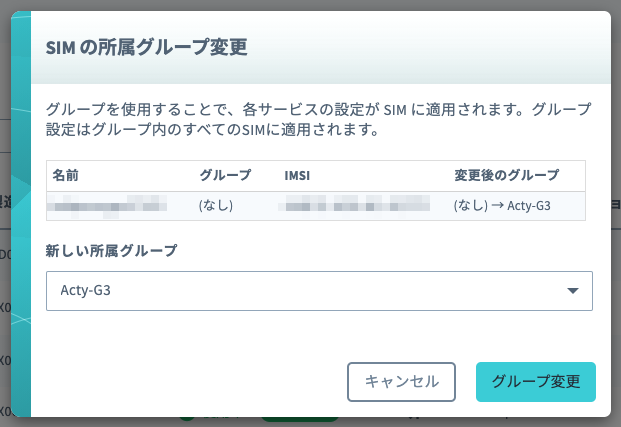Click the (なし) current group cell

tap(216, 205)
